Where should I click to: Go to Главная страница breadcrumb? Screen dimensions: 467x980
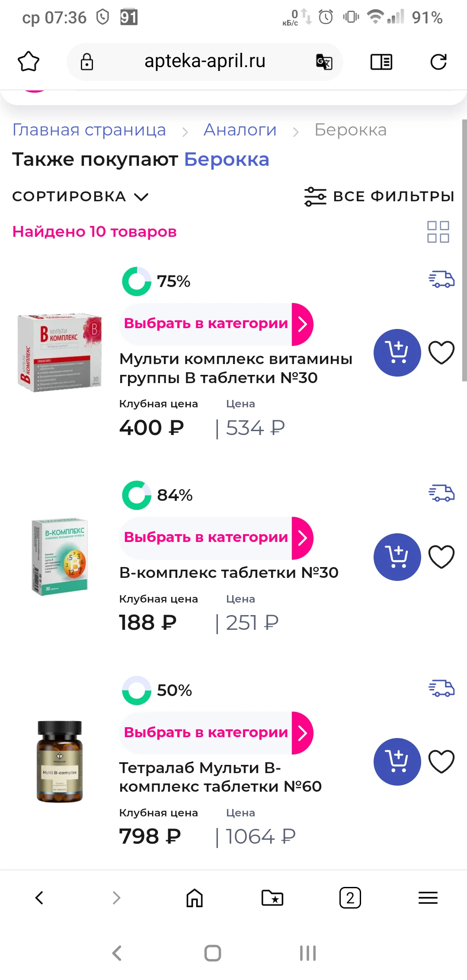pyautogui.click(x=89, y=130)
